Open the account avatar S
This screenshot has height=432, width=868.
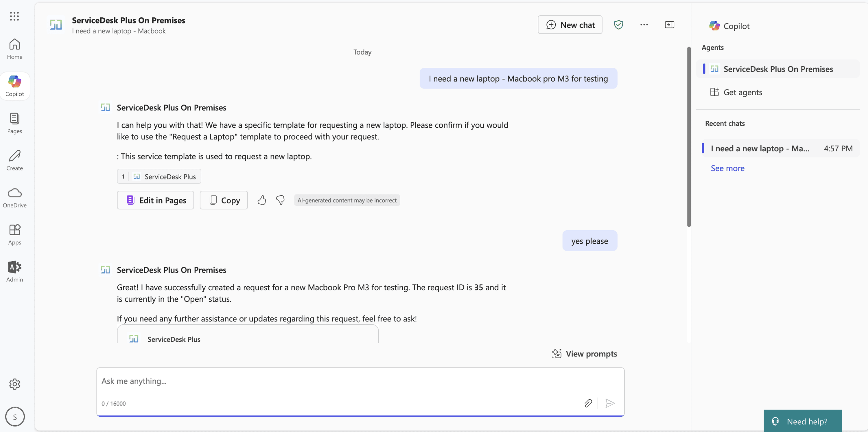(x=15, y=417)
